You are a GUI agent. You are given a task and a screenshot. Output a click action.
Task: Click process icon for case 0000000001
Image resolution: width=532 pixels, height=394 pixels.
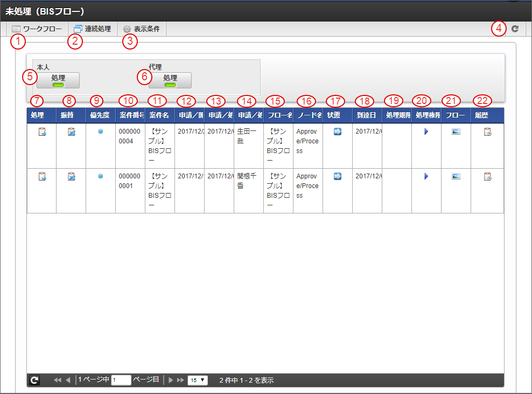(42, 177)
